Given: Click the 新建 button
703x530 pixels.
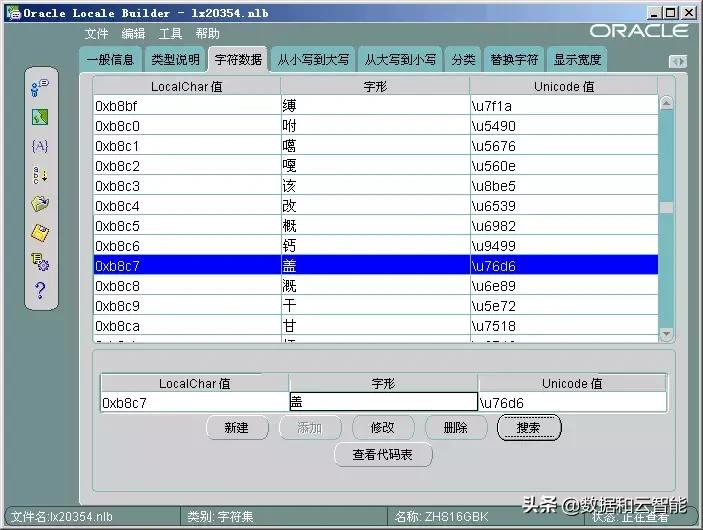Looking at the screenshot, I should [237, 428].
